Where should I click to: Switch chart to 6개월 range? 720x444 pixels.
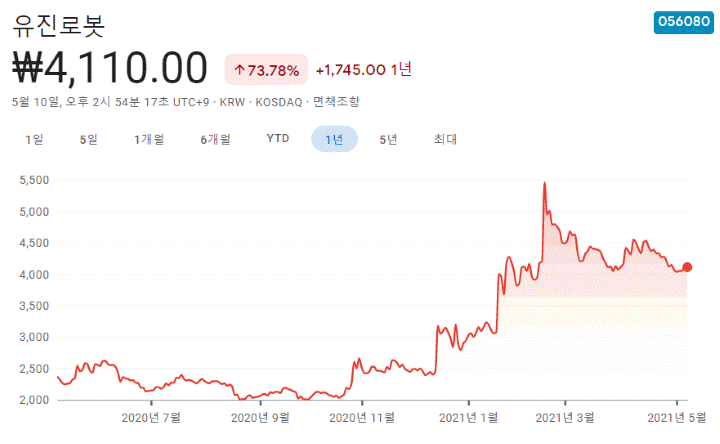coord(215,139)
